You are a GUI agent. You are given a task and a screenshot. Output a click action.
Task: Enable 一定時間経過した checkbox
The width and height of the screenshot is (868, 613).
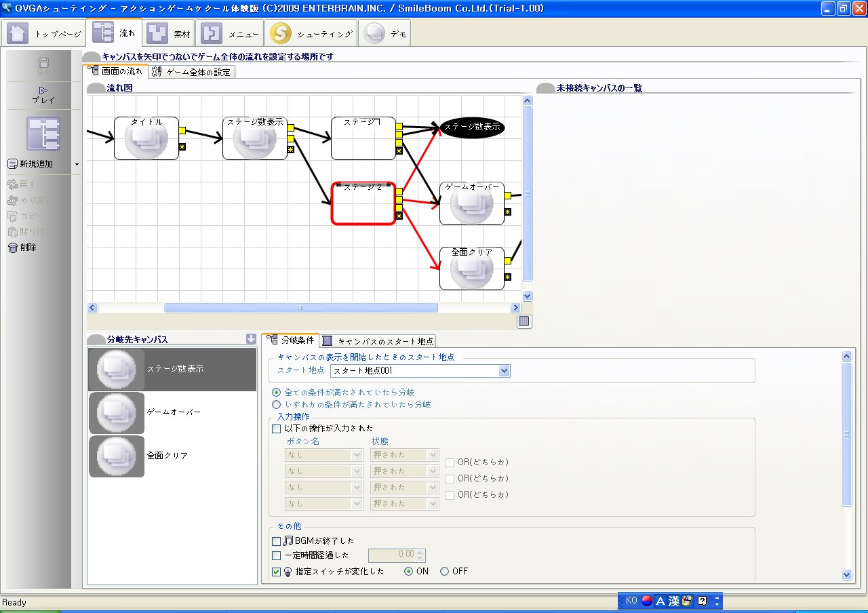click(x=276, y=556)
